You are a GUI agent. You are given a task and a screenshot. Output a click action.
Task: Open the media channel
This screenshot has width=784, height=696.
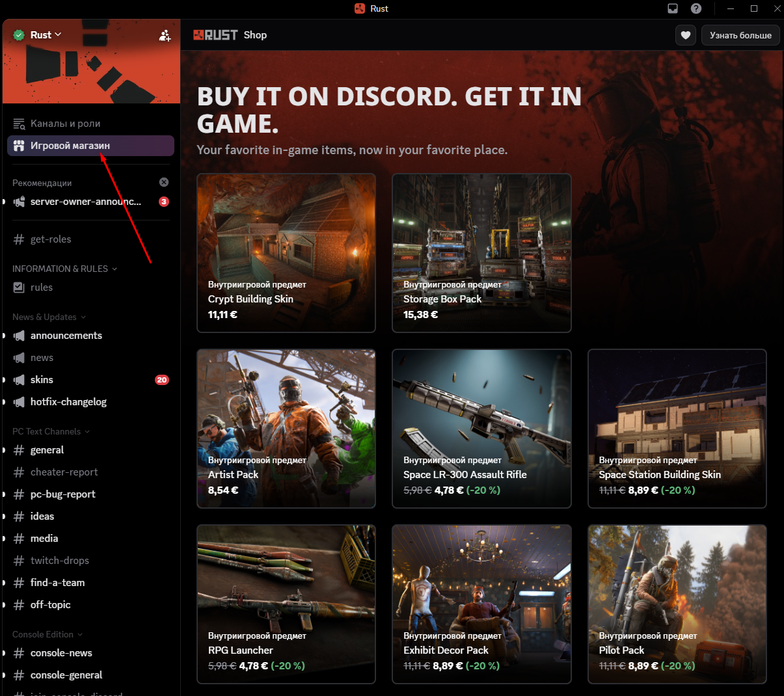click(x=90, y=539)
